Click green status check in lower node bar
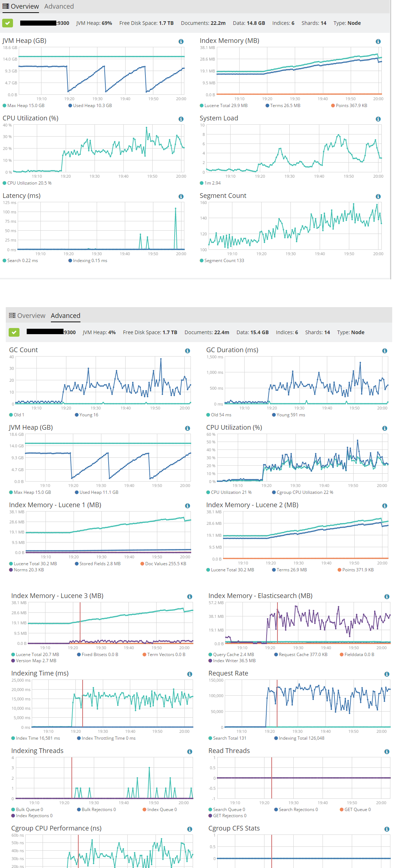The image size is (394, 868). pyautogui.click(x=14, y=332)
